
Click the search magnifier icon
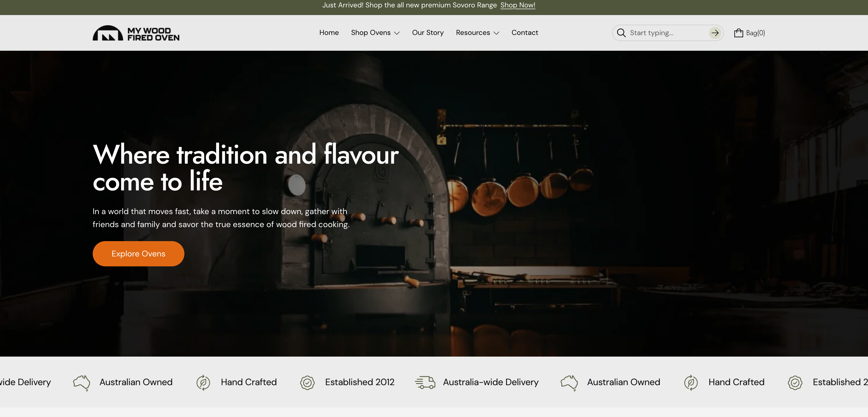pos(621,33)
